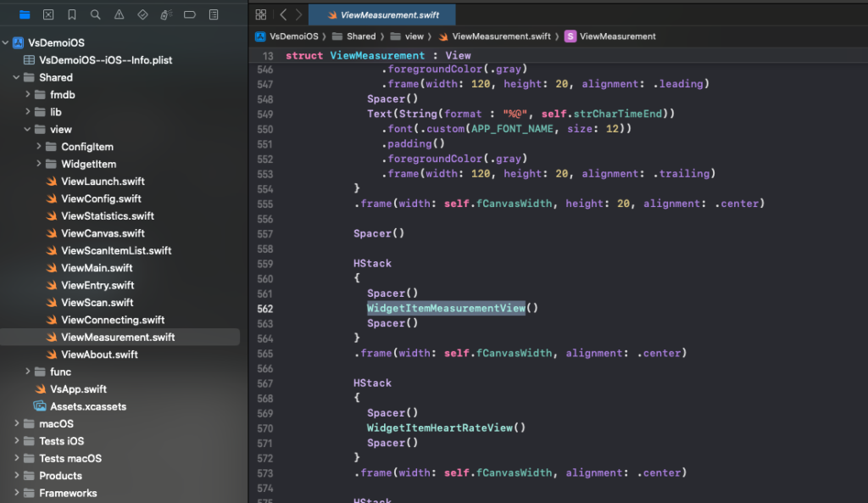Open the Project navigator folder icon
The image size is (868, 503).
(x=25, y=14)
